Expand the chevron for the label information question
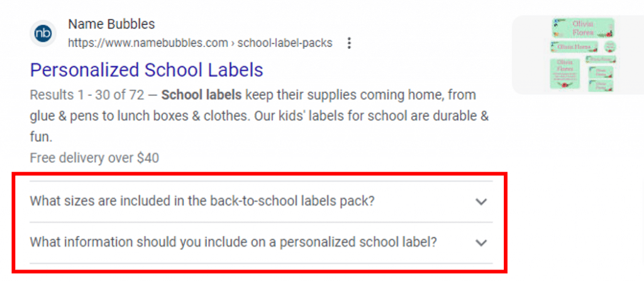The image size is (644, 282). [x=481, y=242]
